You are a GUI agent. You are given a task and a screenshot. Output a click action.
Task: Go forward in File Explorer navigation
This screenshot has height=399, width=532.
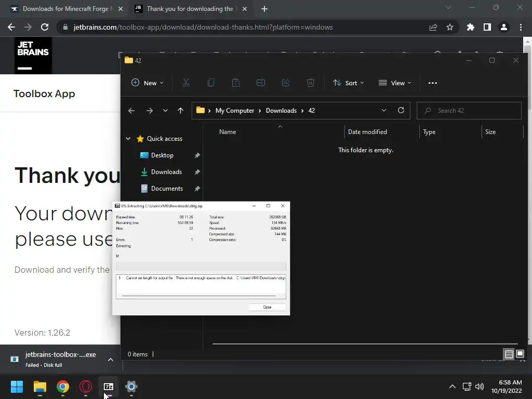150,111
